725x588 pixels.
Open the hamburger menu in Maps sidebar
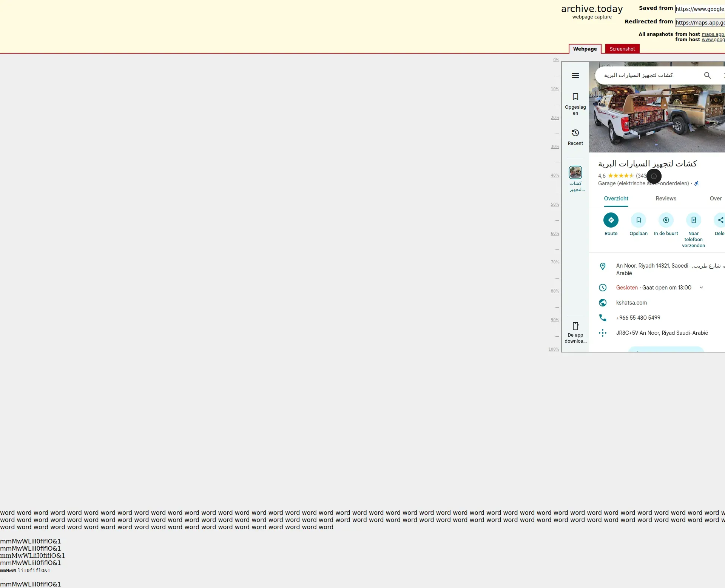575,75
